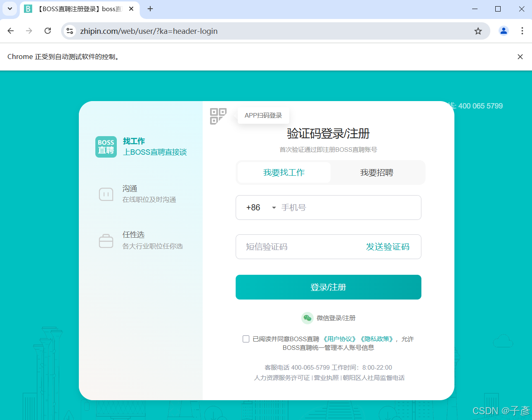Click the BOSS直聘 tab favicon

(28, 9)
